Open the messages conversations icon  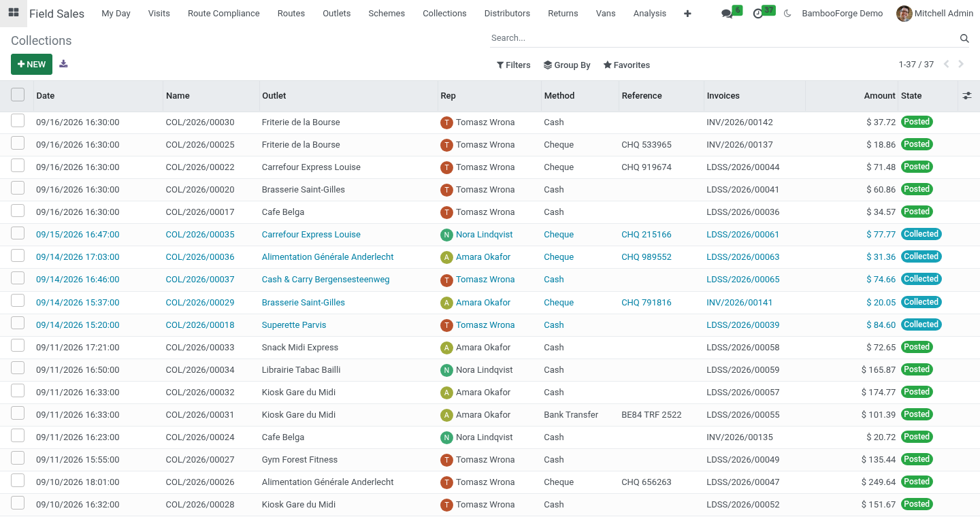pyautogui.click(x=727, y=14)
